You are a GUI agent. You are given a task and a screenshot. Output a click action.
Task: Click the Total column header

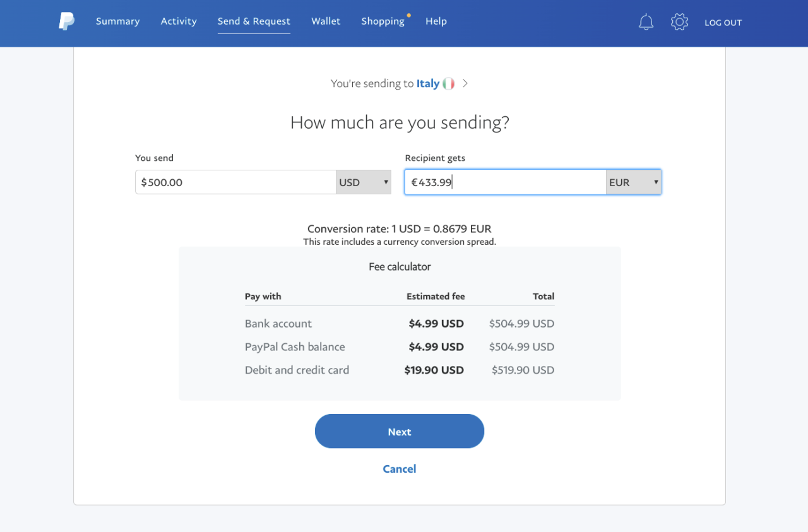(x=544, y=297)
